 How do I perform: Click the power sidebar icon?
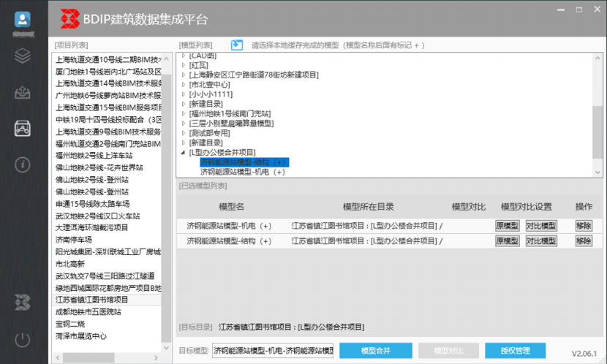click(23, 340)
